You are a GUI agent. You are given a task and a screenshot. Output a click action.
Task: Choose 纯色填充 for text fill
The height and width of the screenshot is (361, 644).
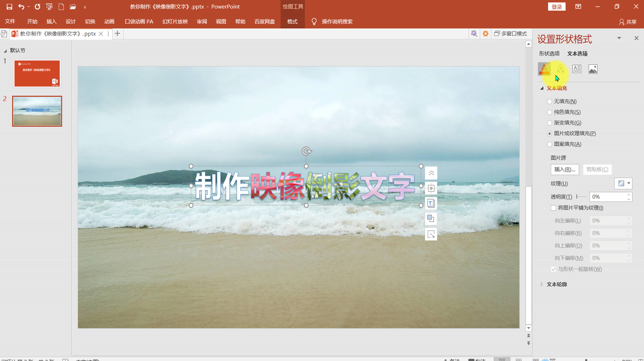(x=549, y=113)
